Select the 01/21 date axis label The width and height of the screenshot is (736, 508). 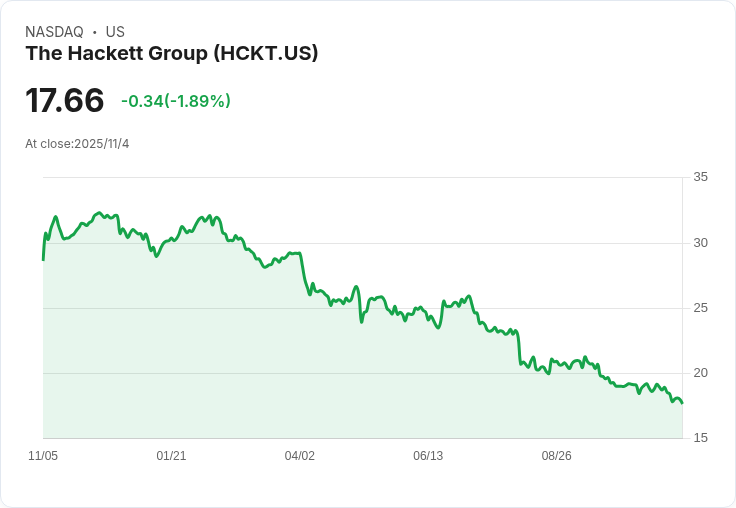coord(171,456)
